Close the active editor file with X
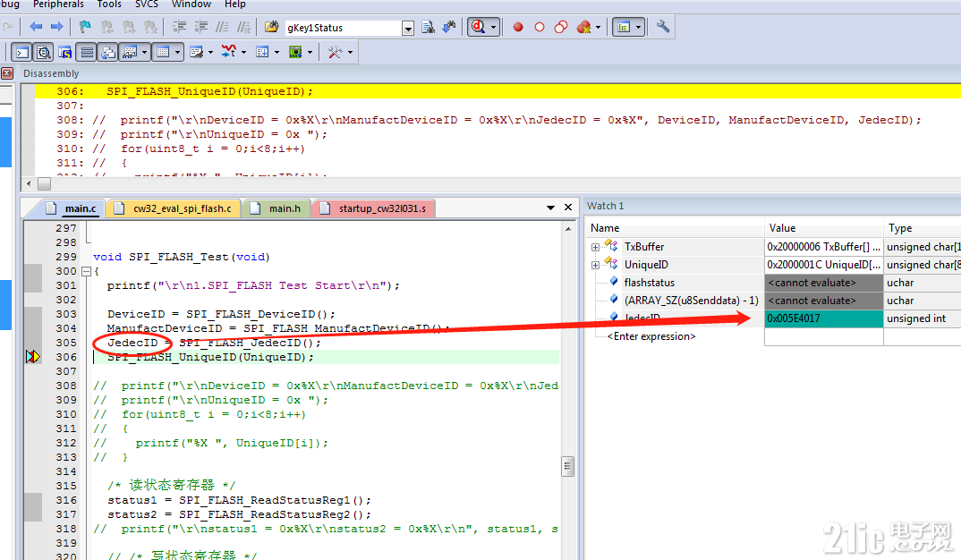 568,207
